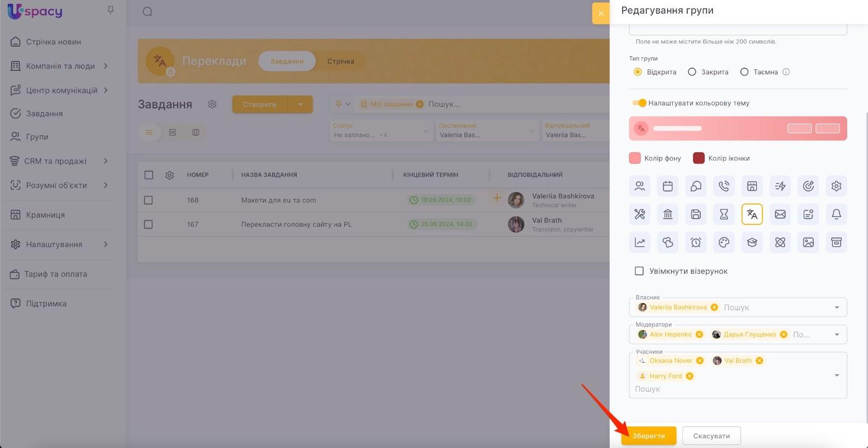Choose the picture image group icon

[808, 242]
